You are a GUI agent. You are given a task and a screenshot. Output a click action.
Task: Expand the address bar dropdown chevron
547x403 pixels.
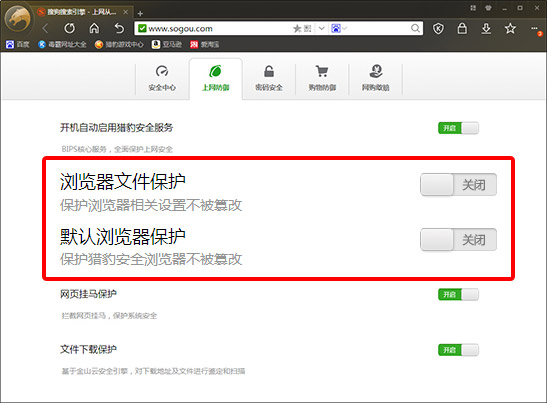click(322, 28)
